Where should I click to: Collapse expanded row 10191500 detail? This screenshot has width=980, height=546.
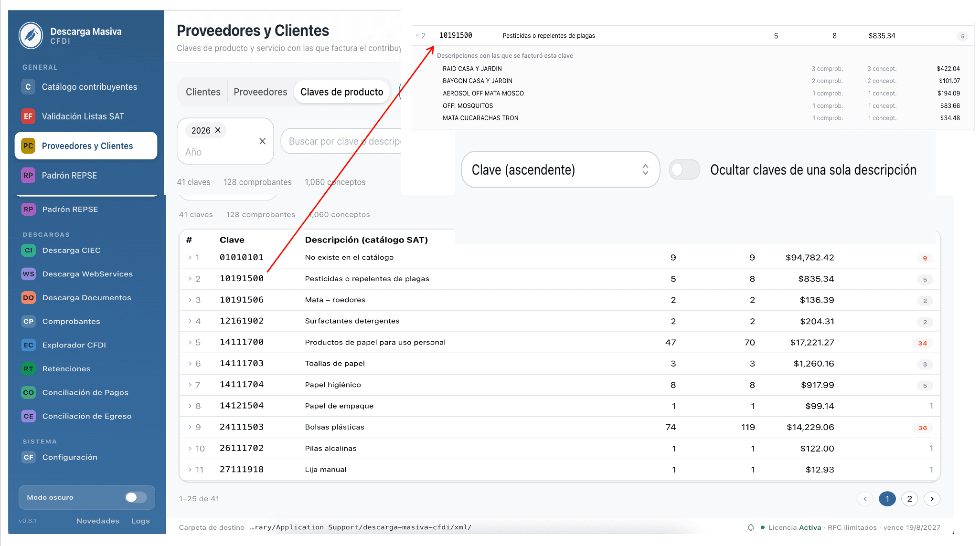(x=417, y=36)
